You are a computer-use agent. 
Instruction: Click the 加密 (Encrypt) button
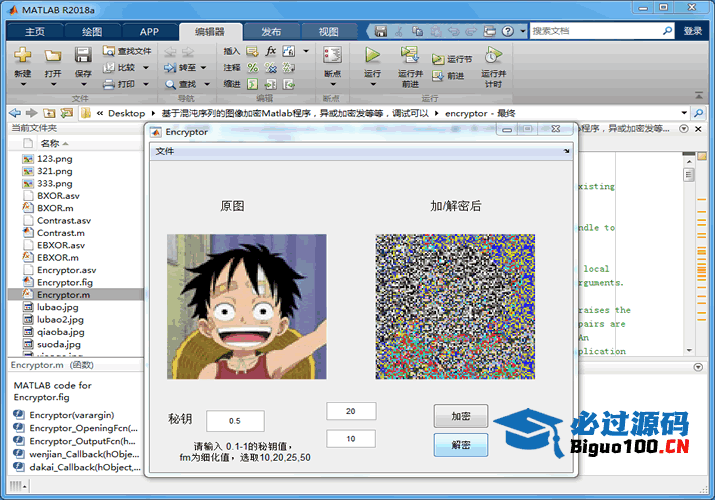pos(461,416)
